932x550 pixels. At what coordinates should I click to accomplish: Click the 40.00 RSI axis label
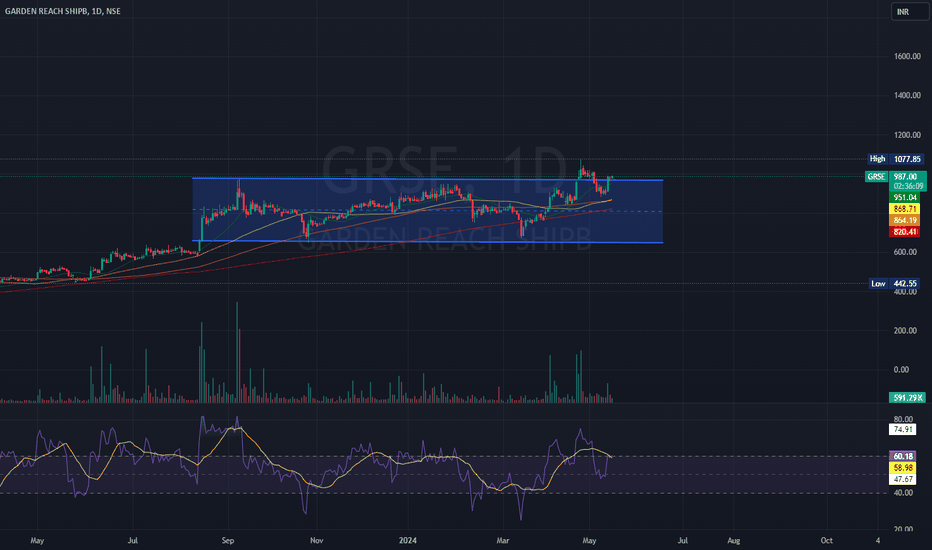click(x=903, y=493)
